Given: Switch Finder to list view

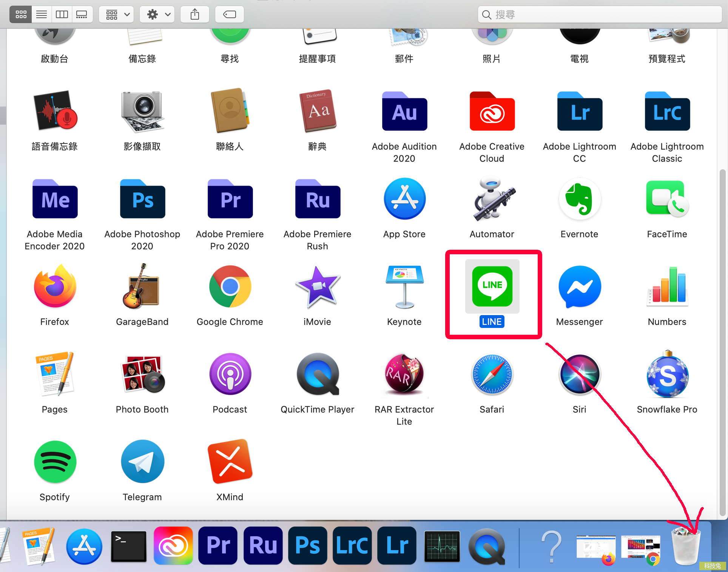Looking at the screenshot, I should pos(42,14).
